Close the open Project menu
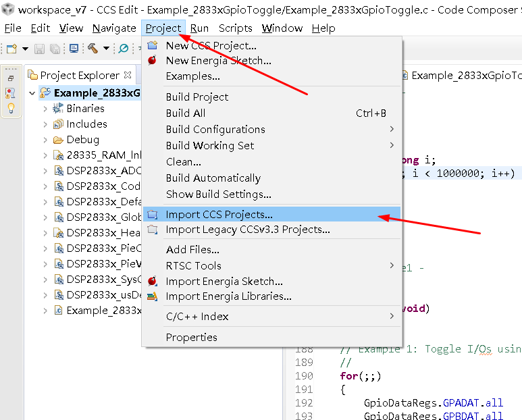 (163, 28)
